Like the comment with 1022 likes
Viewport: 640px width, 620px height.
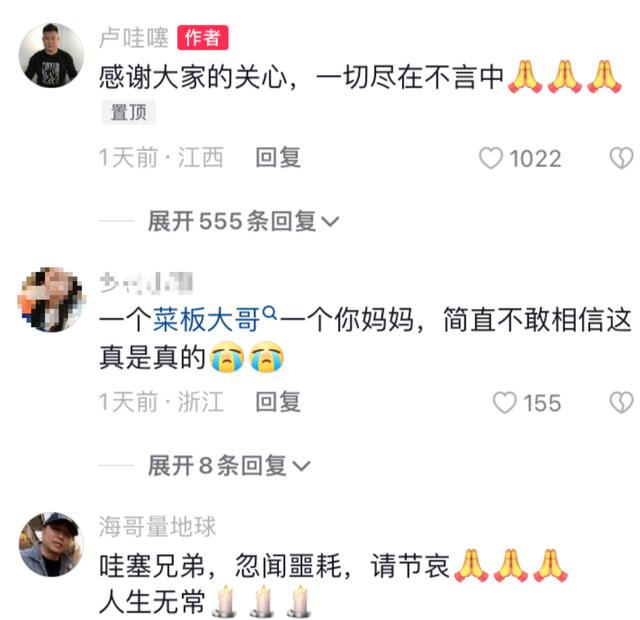tap(491, 158)
